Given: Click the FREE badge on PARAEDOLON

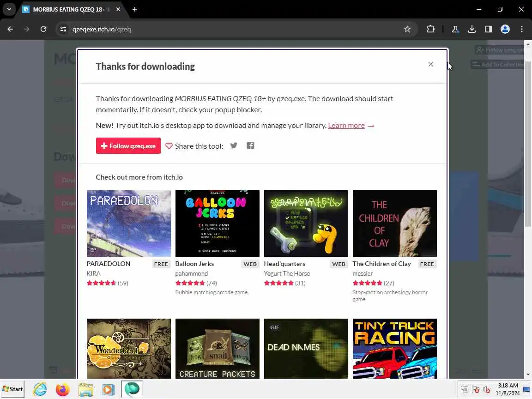Looking at the screenshot, I should click(161, 264).
